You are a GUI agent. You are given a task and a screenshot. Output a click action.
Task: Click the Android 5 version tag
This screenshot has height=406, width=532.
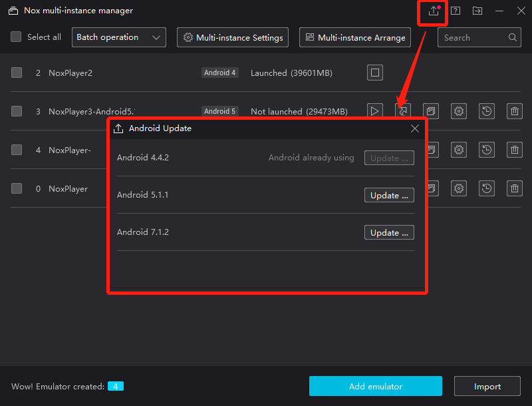click(x=220, y=111)
